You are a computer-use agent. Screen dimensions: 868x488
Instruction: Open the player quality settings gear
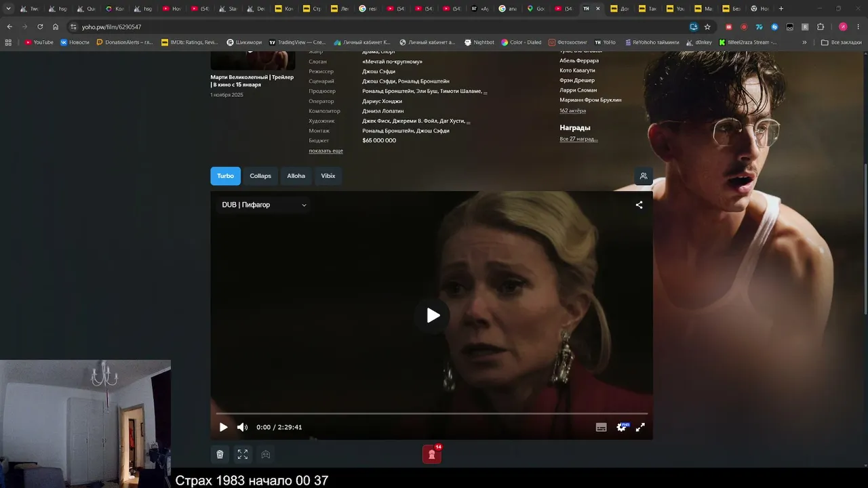tap(621, 427)
